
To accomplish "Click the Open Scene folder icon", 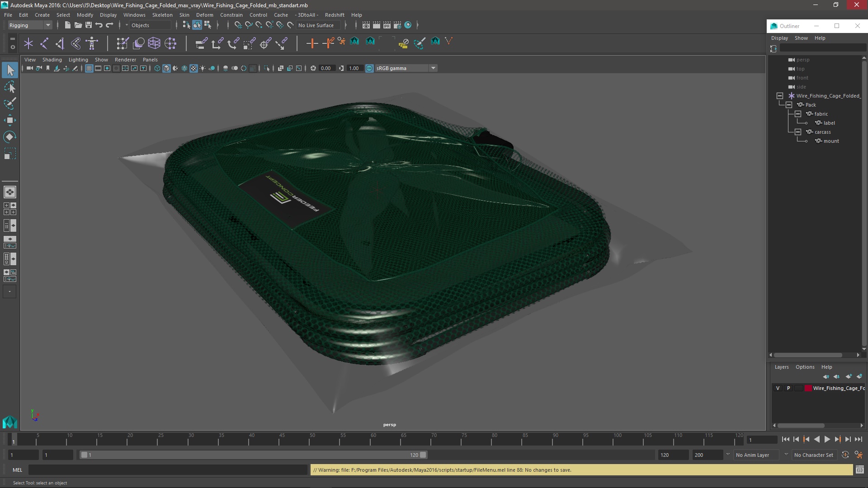I will (x=78, y=25).
